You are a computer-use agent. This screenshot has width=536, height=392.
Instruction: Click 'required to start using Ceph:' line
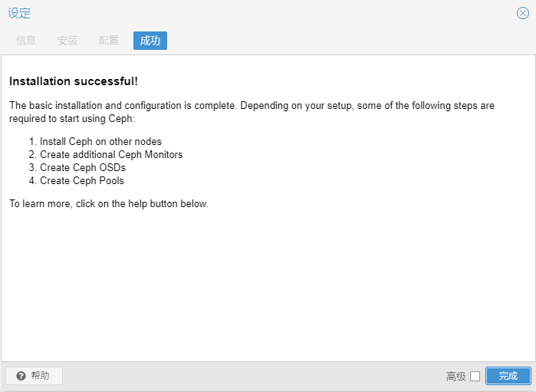tap(72, 119)
